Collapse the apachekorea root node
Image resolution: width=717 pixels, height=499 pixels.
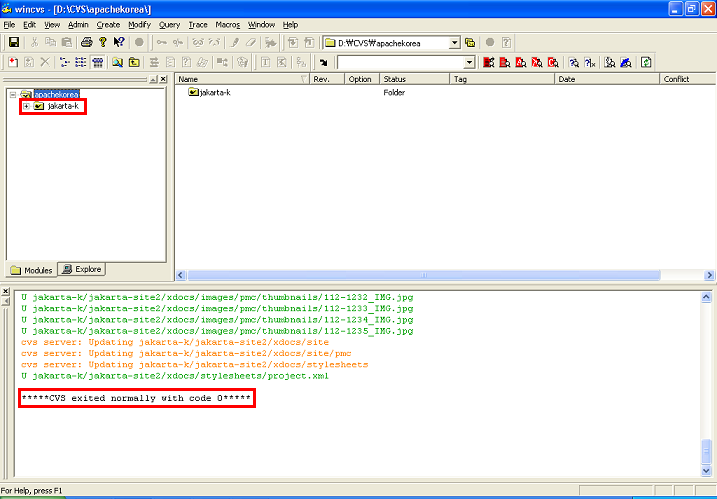click(x=12, y=94)
